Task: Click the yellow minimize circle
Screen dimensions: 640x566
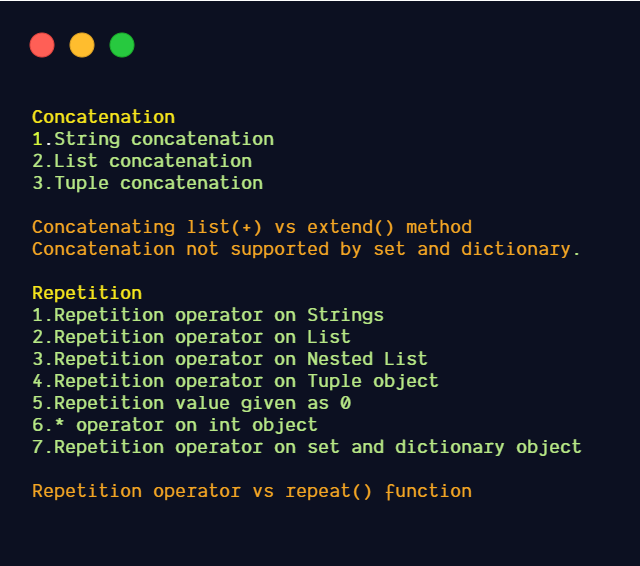Action: point(82,45)
